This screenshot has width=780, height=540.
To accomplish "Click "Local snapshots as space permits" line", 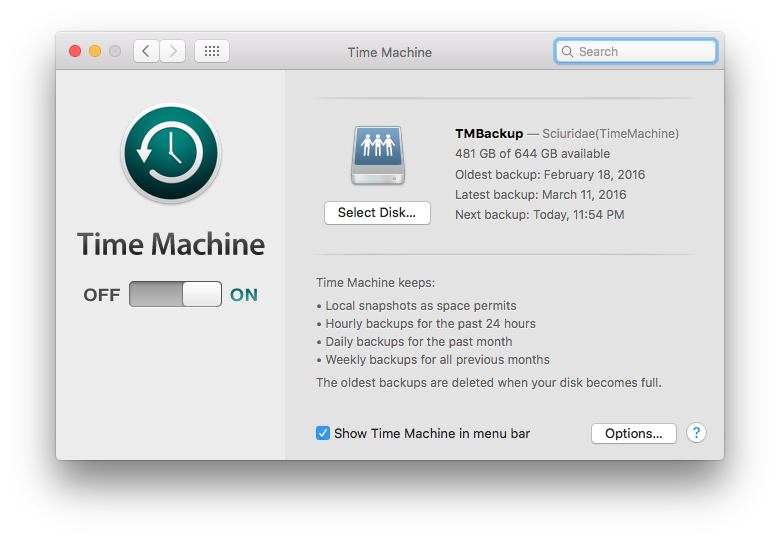I will coord(420,306).
